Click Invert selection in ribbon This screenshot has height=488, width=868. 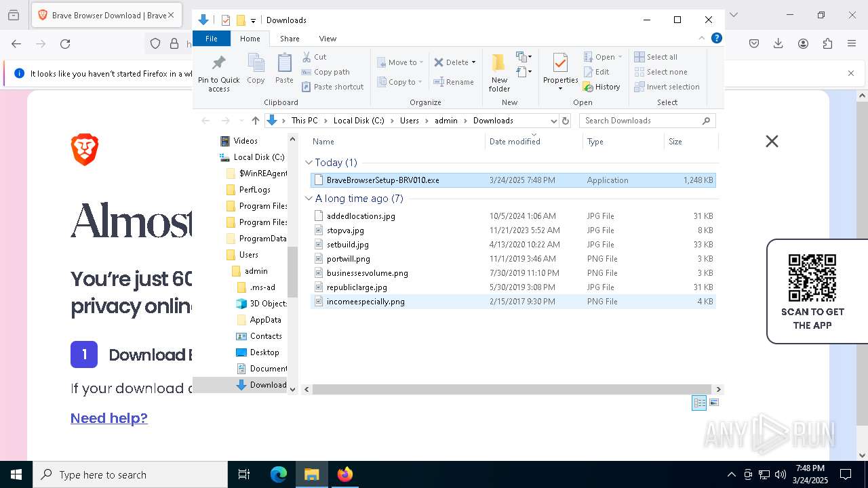click(667, 87)
